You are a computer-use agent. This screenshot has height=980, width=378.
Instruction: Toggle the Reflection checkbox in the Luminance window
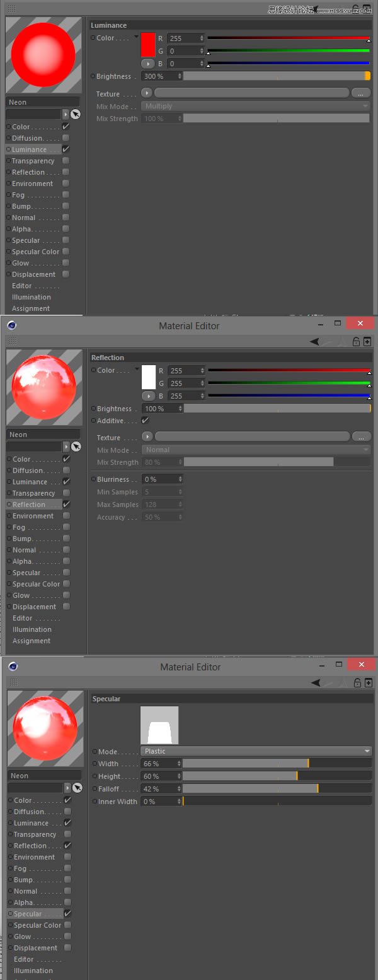[66, 172]
